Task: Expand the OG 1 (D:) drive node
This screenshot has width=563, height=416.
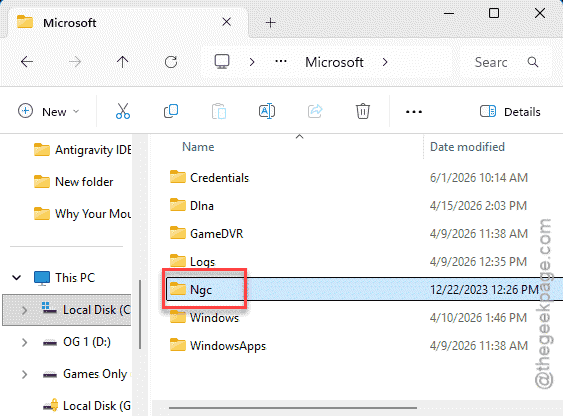Action: pos(24,342)
